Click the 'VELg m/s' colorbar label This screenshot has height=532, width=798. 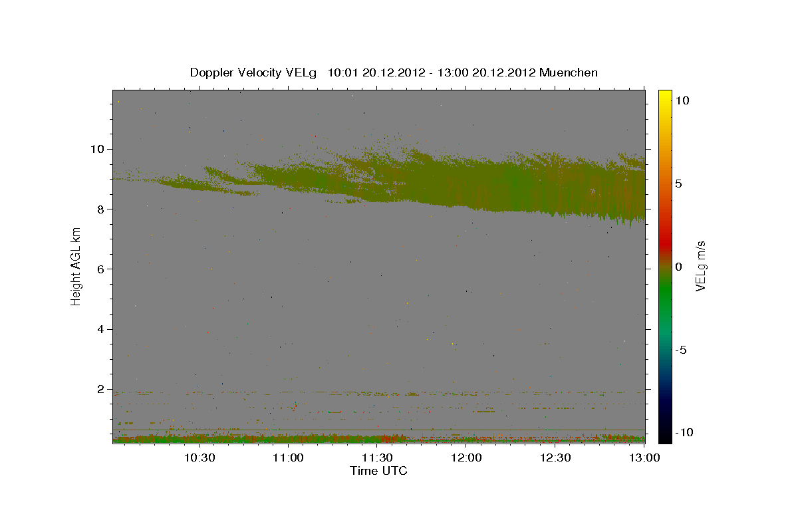tap(700, 266)
